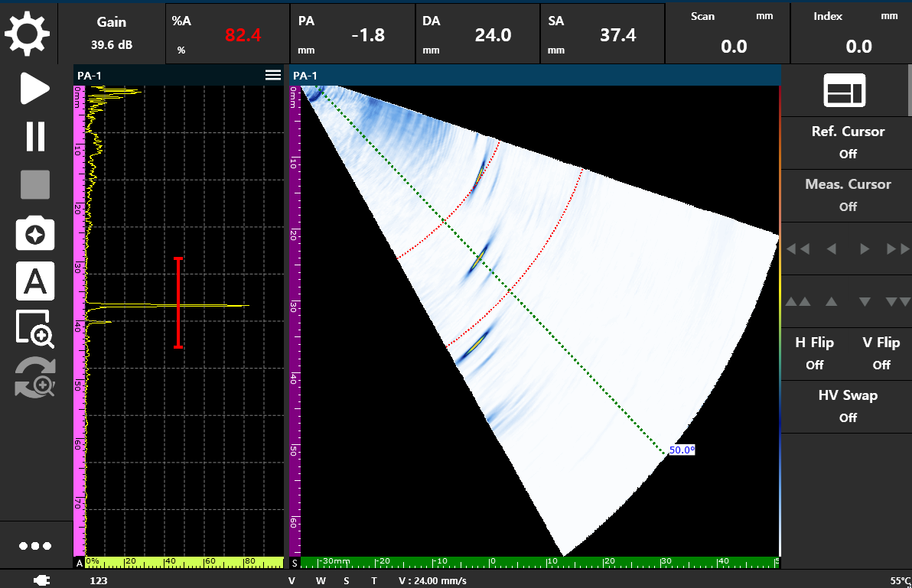The height and width of the screenshot is (588, 912).
Task: Click the W status indicator
Action: click(321, 580)
